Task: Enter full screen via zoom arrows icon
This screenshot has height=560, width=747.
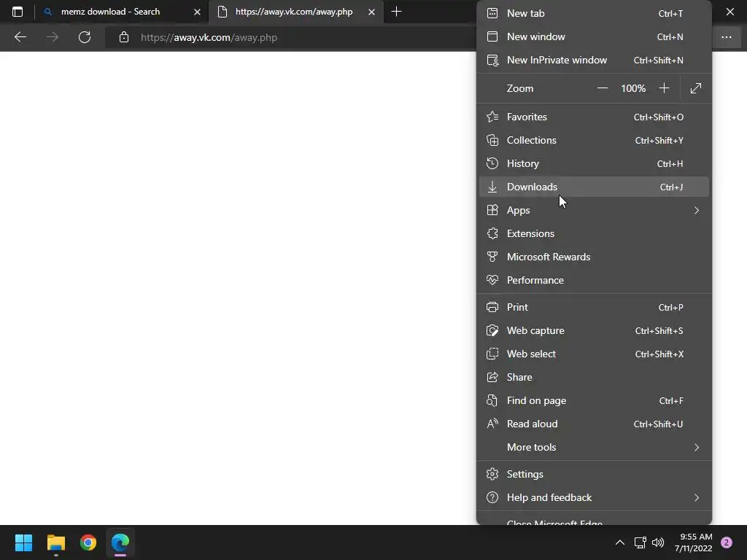Action: point(695,88)
